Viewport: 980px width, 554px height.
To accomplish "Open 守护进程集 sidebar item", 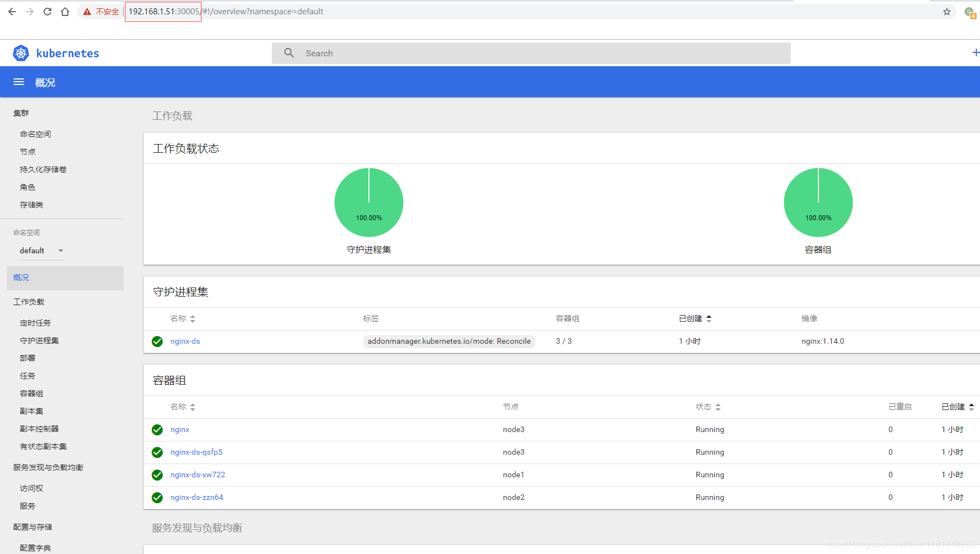I will (x=39, y=340).
